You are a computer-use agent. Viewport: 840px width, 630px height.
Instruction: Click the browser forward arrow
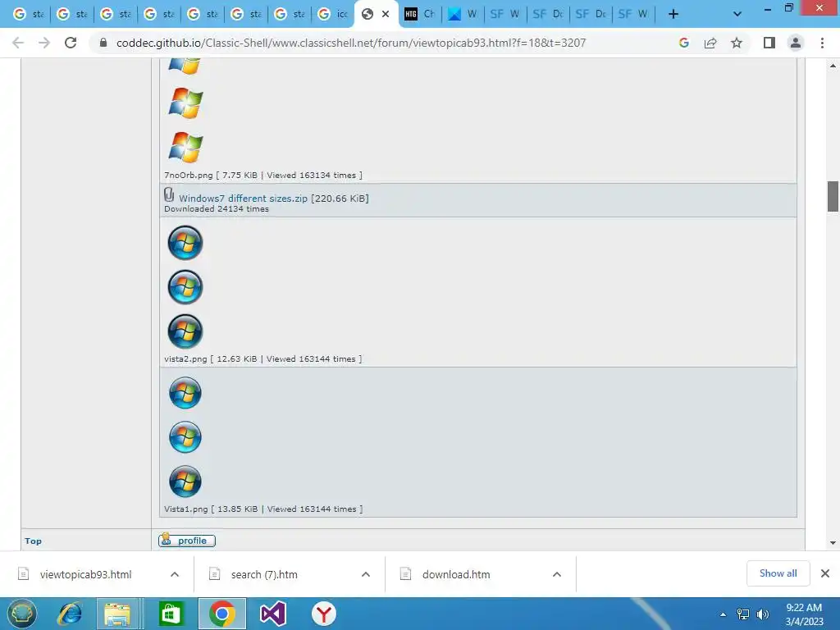[44, 43]
